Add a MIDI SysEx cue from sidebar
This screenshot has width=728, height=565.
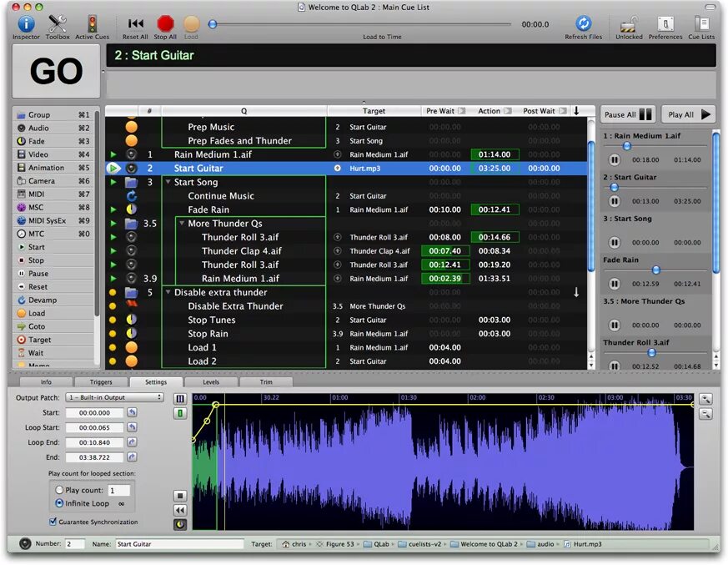pos(55,220)
